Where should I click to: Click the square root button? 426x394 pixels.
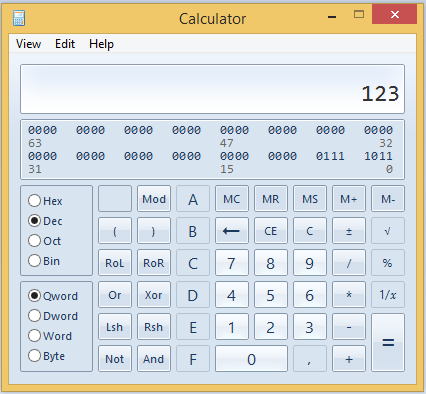[x=388, y=231]
